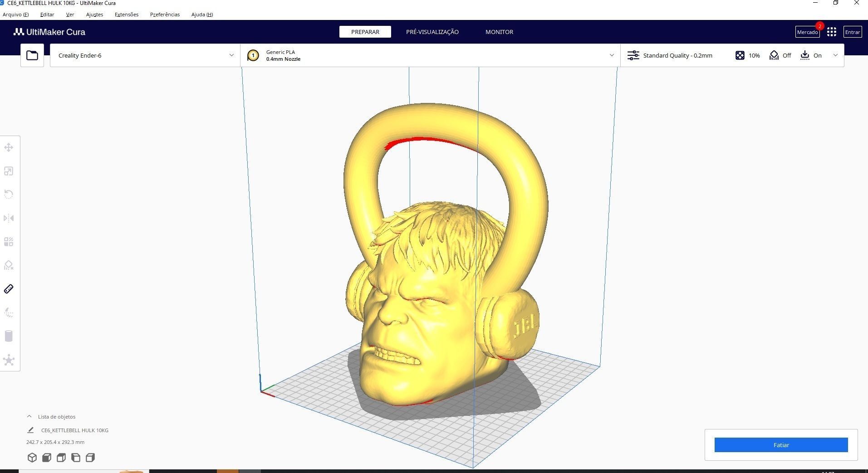This screenshot has width=868, height=473.
Task: Open the Preferências menu
Action: 165,15
